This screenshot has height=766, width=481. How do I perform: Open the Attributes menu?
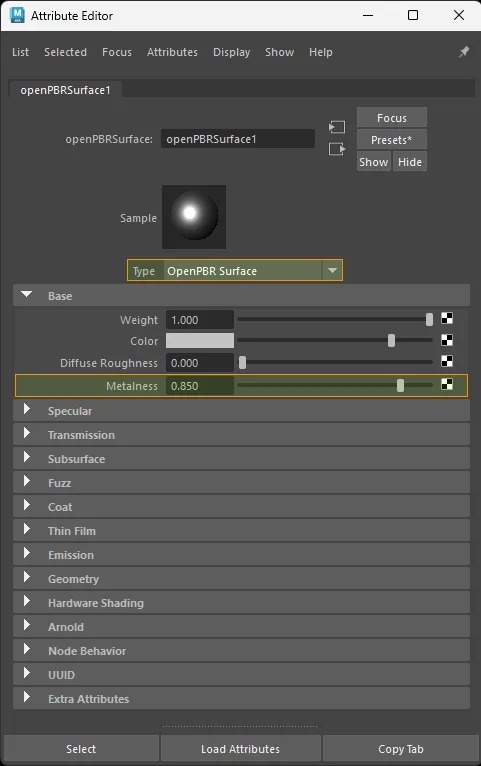(172, 52)
